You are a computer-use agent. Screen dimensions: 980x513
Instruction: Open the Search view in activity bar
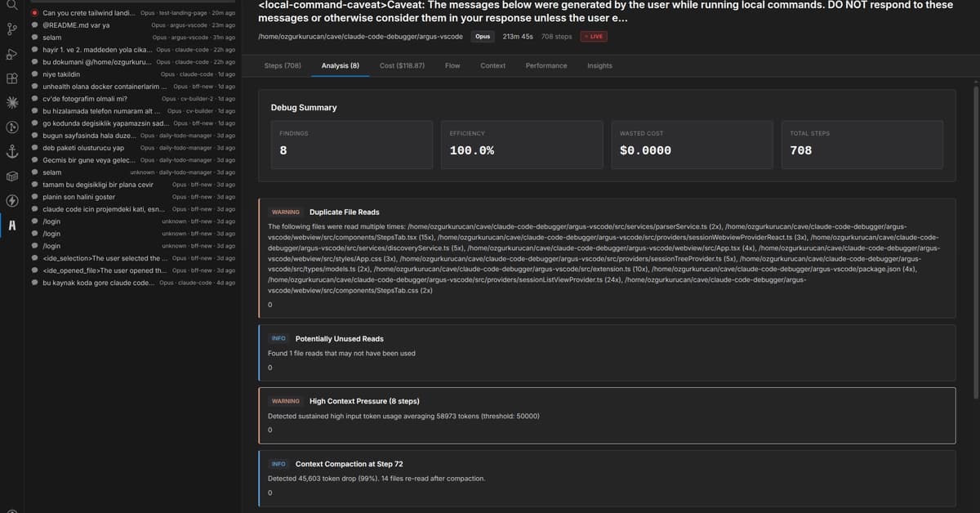[x=11, y=5]
